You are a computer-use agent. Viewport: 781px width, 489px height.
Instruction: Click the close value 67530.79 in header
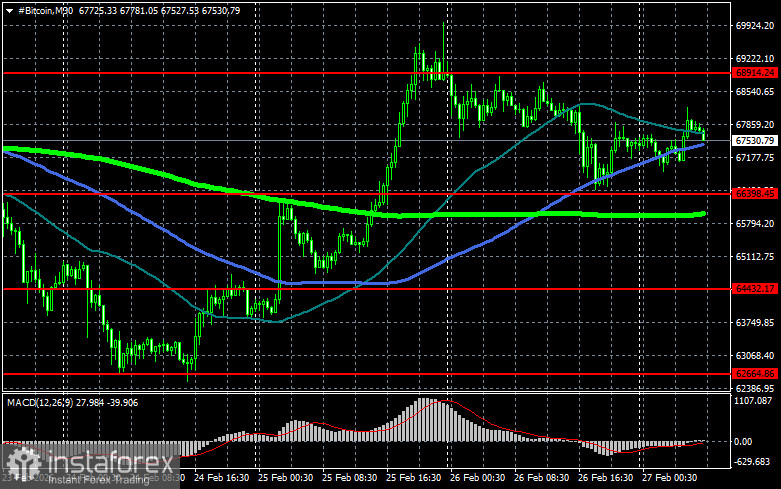click(221, 10)
